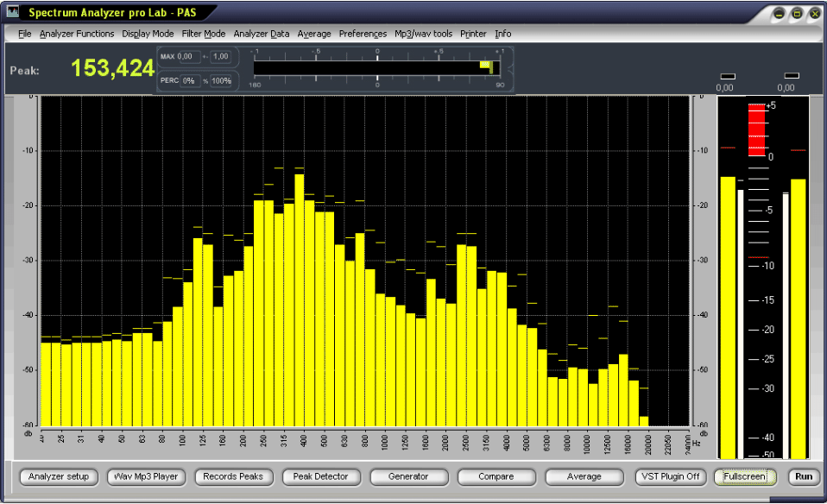The height and width of the screenshot is (504, 827).
Task: Open the Mp3/wav tools menu
Action: tap(422, 34)
